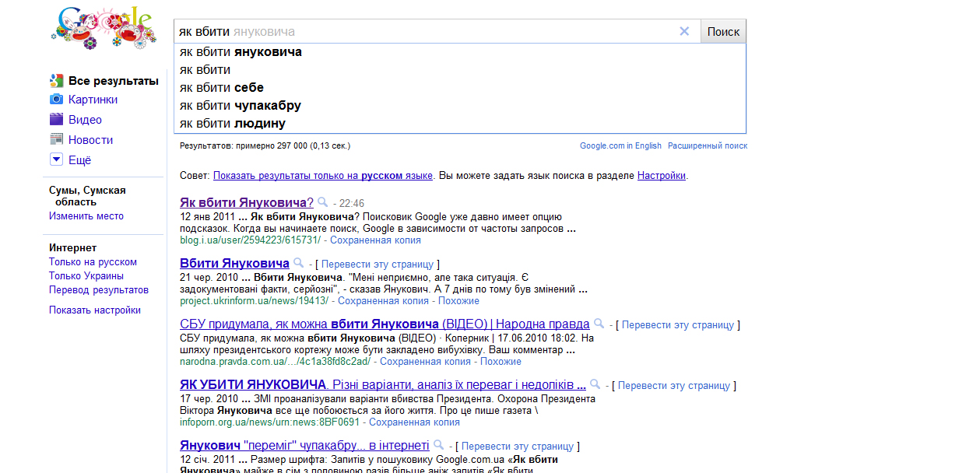
Task: Select the purple Видео icon
Action: pyautogui.click(x=56, y=120)
